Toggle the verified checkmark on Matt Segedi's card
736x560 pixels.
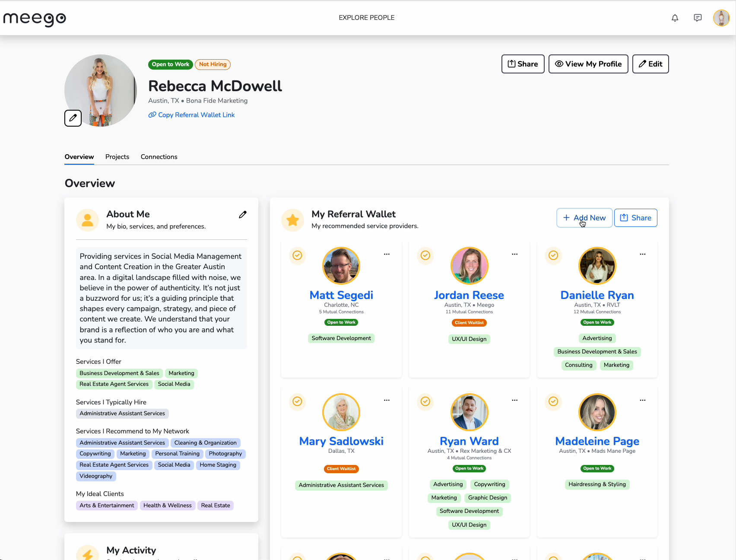click(297, 255)
